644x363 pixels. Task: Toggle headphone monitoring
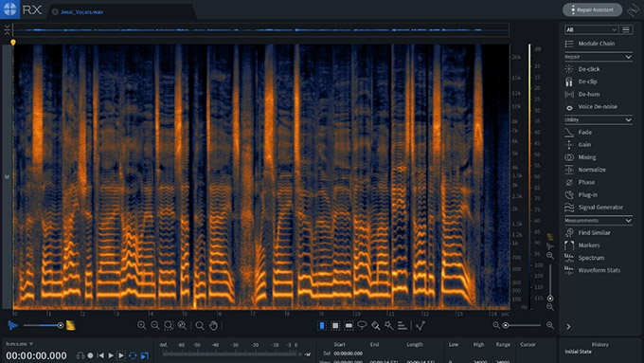tap(80, 355)
